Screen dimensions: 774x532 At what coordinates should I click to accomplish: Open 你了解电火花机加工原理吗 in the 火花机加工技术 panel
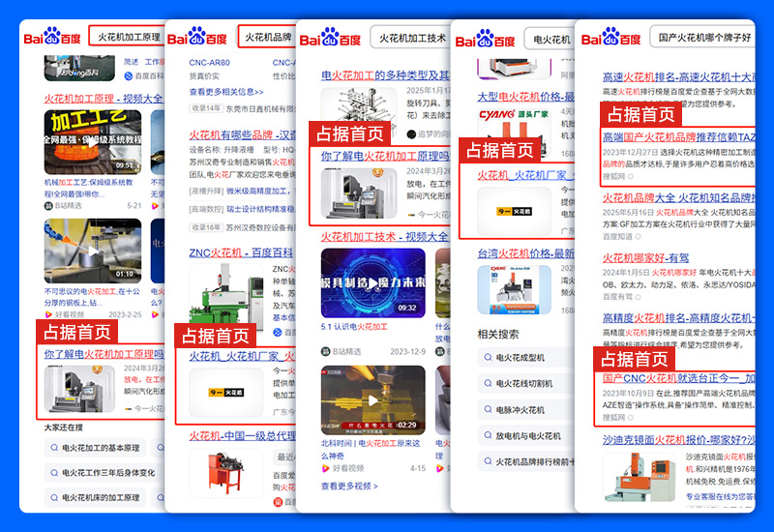[x=385, y=156]
